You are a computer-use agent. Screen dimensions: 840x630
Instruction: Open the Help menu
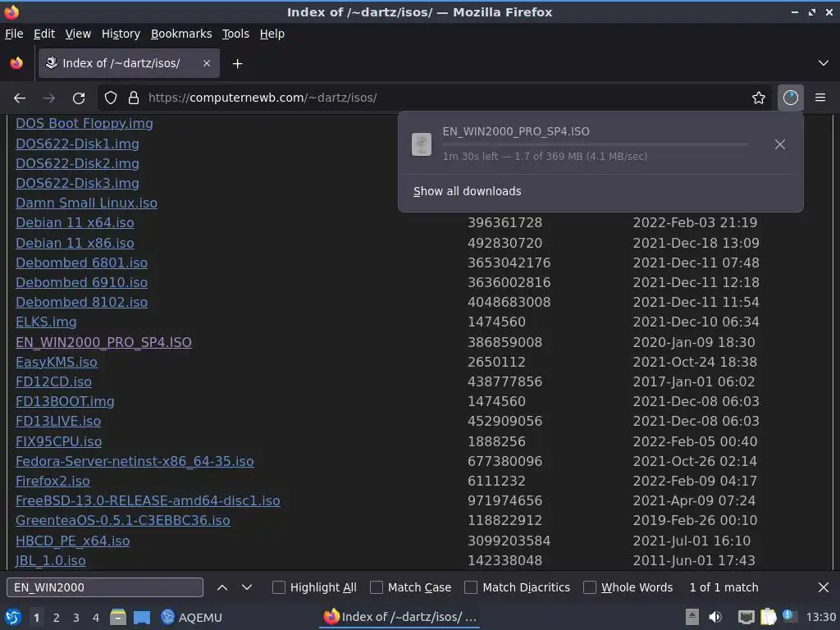point(272,34)
